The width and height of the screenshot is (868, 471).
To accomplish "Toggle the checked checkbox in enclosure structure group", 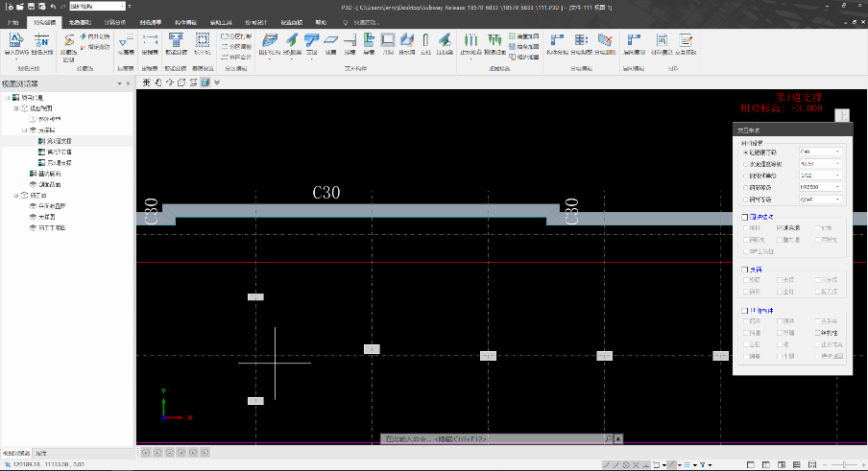I will 779,227.
